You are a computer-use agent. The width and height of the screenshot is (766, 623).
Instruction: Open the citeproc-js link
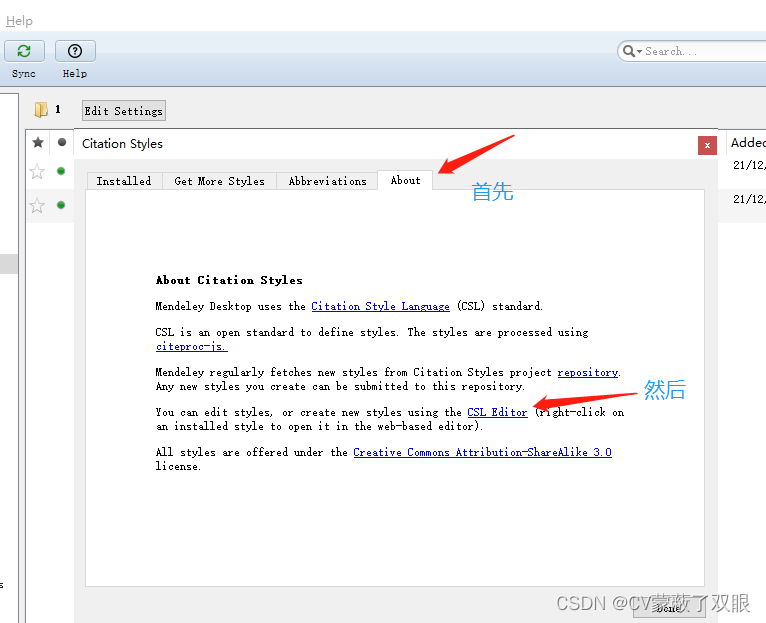tap(192, 346)
